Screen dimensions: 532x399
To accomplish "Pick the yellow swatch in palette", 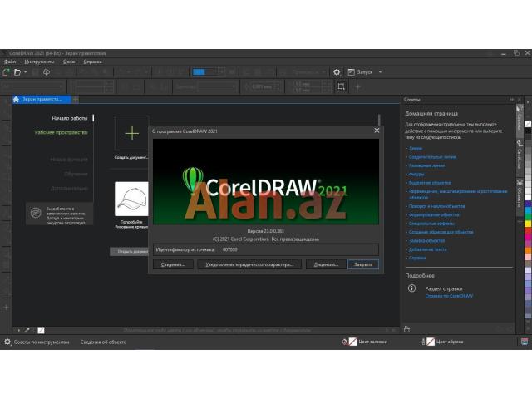I will [x=529, y=224].
